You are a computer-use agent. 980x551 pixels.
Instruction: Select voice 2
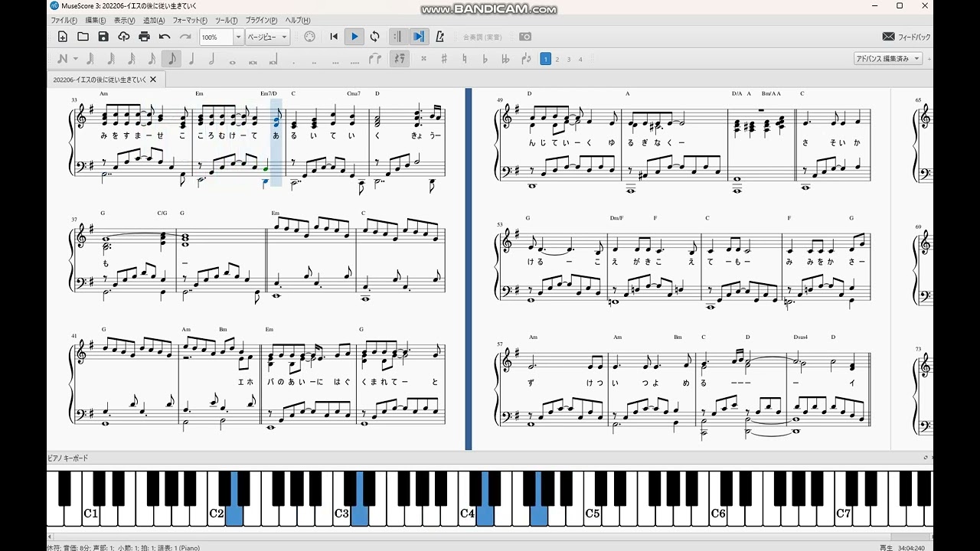[x=557, y=59]
